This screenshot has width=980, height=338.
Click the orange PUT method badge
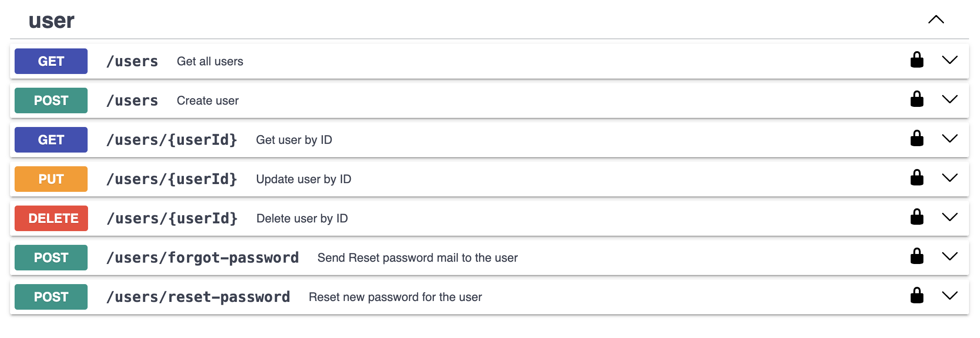coord(51,179)
